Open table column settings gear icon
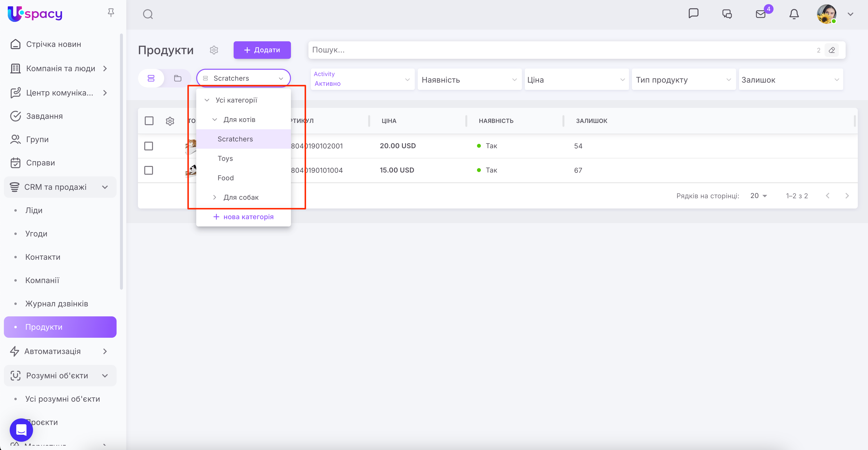Viewport: 868px width, 450px height. click(170, 121)
